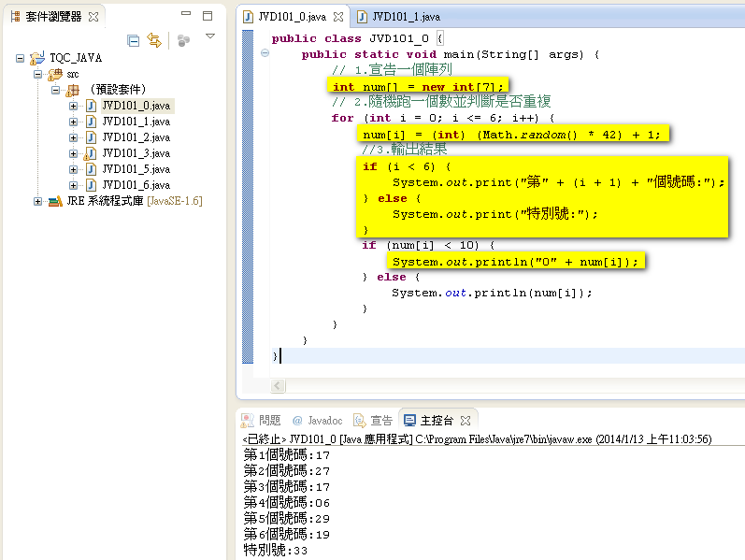Maximize the package explorer panel
This screenshot has width=745, height=560.
(208, 16)
